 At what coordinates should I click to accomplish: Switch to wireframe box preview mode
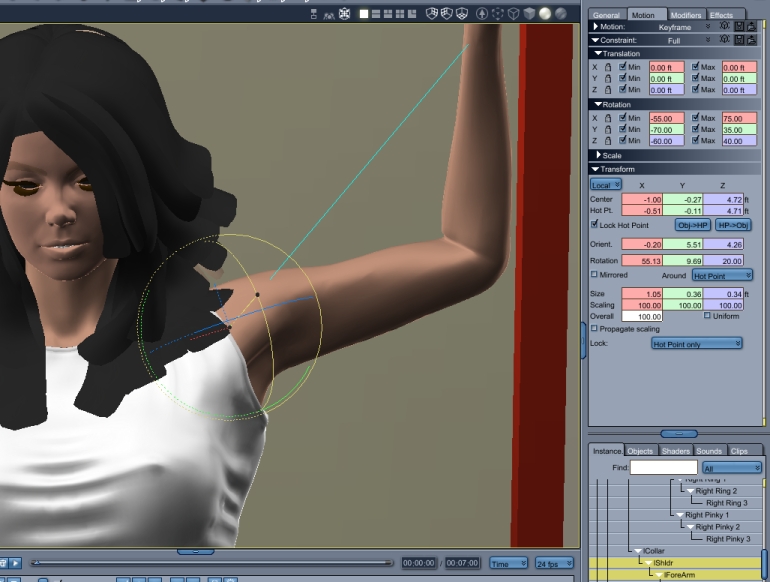click(x=514, y=14)
